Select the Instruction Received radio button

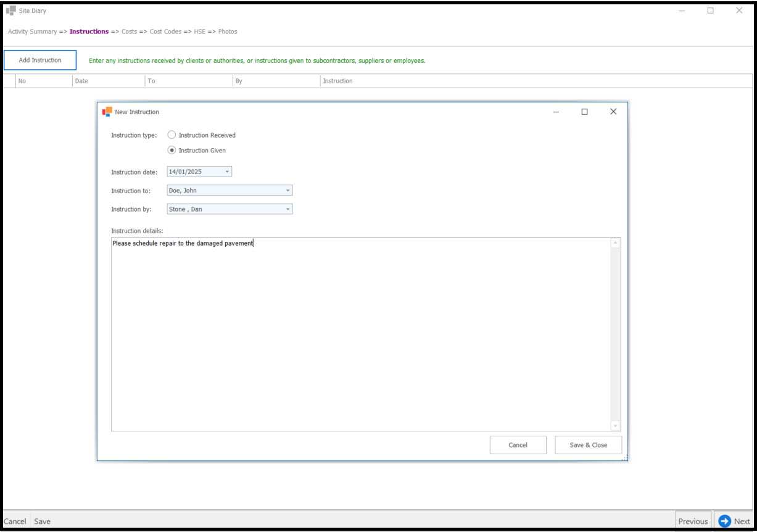coord(172,135)
